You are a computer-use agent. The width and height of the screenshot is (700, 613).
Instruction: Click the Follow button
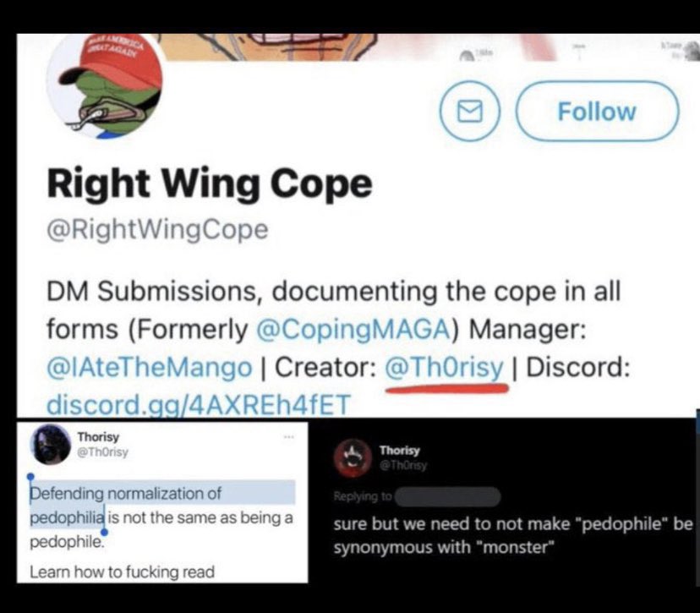click(x=598, y=111)
